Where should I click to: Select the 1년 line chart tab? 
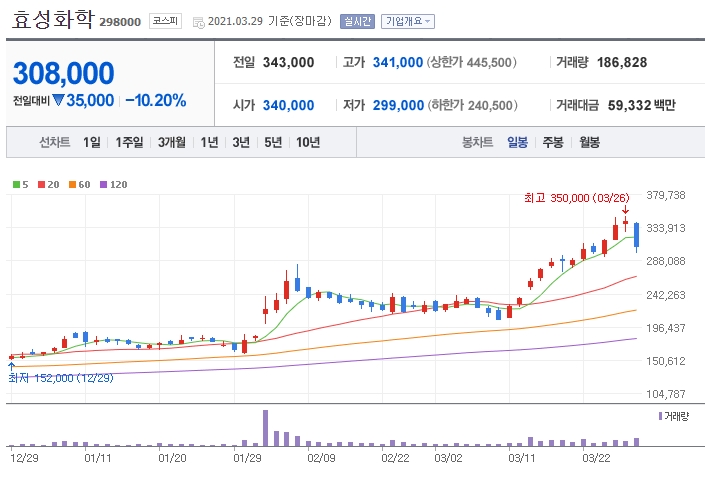[209, 143]
